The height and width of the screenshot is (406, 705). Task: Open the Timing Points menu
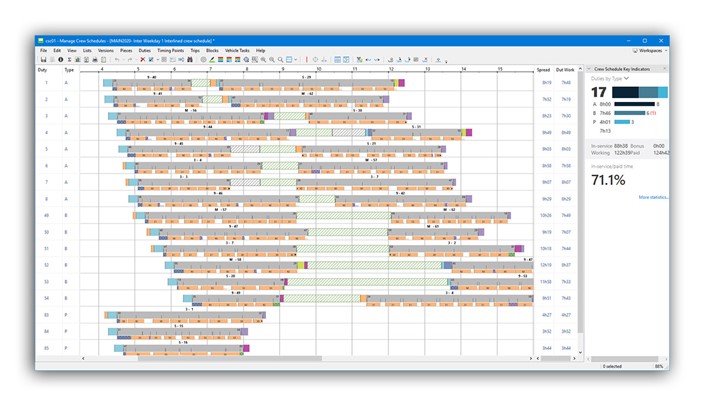[x=170, y=50]
